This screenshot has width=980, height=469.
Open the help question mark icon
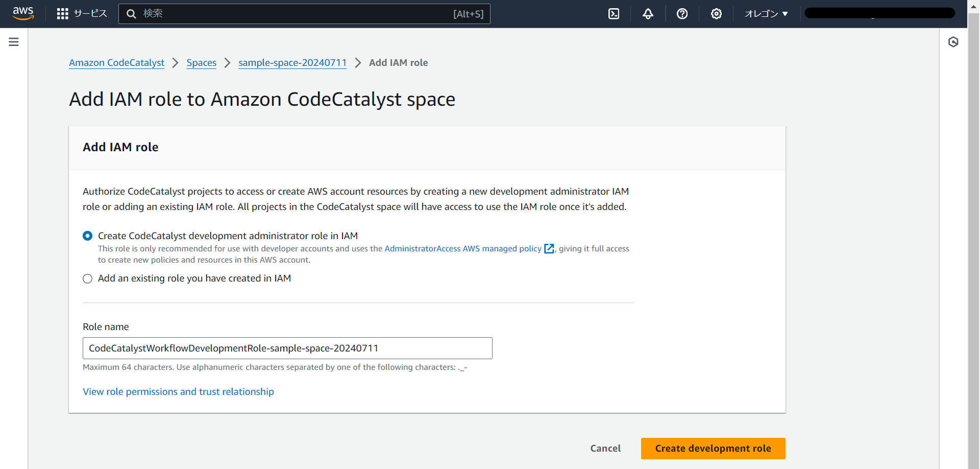(682, 14)
